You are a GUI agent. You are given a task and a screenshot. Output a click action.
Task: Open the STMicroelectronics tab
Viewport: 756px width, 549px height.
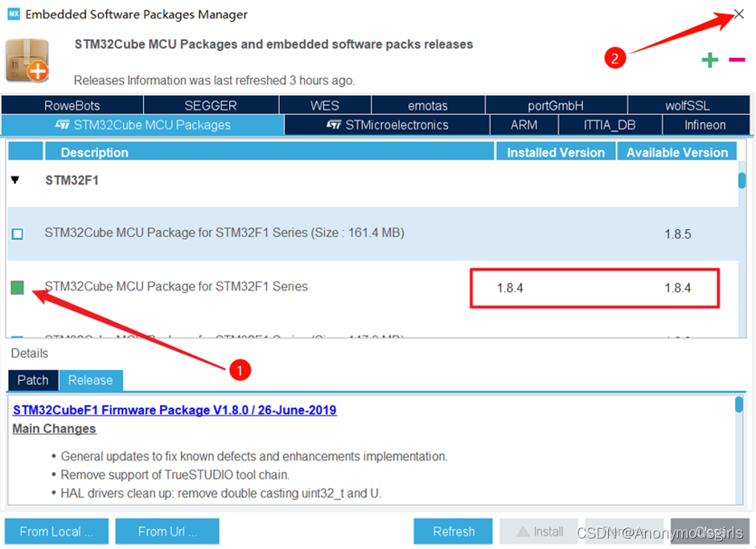[387, 125]
